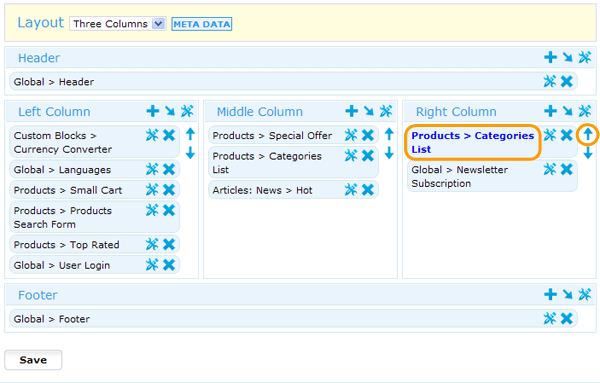Delete the Products Search Form block
600x383 pixels.
(x=169, y=210)
